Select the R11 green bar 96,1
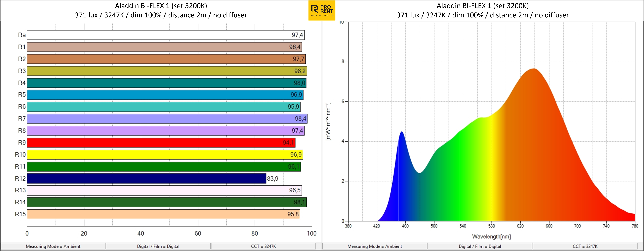 pos(164,167)
